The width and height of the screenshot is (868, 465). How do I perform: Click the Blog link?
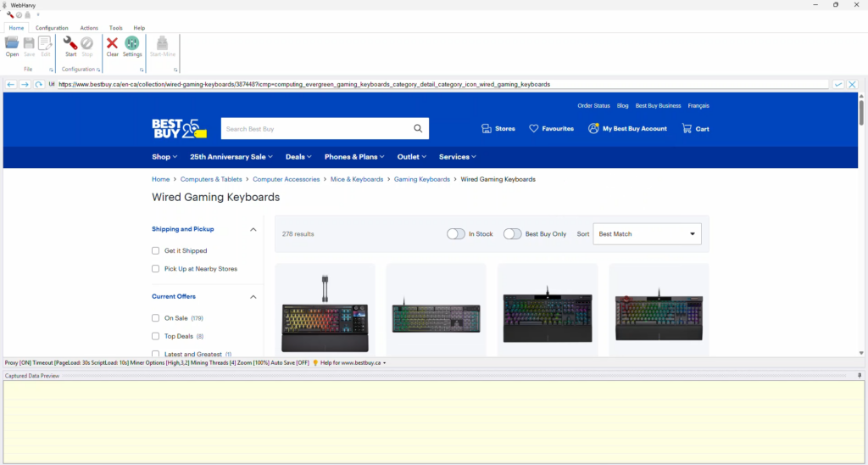tap(623, 106)
